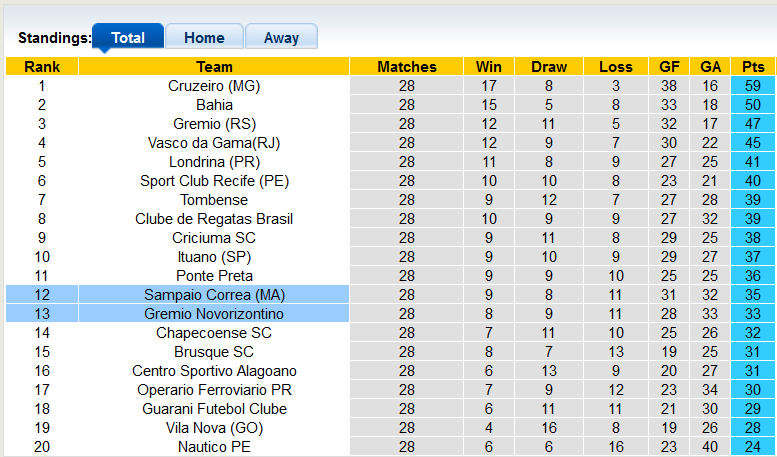Screen dimensions: 777x457
Task: Select the highlighted Gremio Novorizontino row
Action: click(177, 314)
